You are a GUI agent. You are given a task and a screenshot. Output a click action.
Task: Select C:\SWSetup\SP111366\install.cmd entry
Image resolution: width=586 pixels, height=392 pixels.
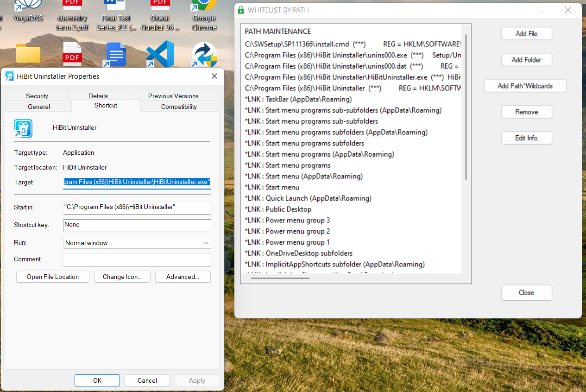(x=353, y=44)
